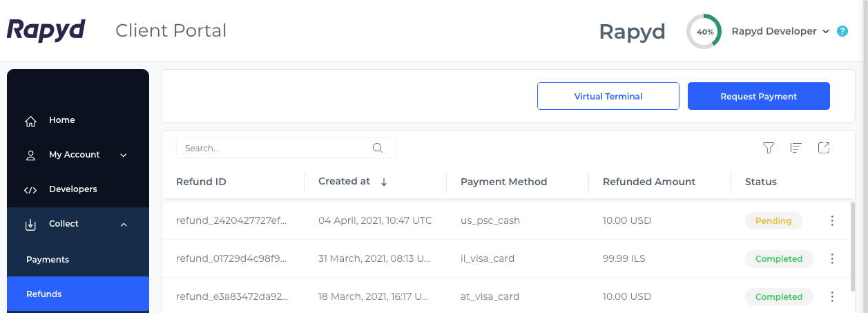Select Payments under Collect
The image size is (868, 313).
[48, 260]
